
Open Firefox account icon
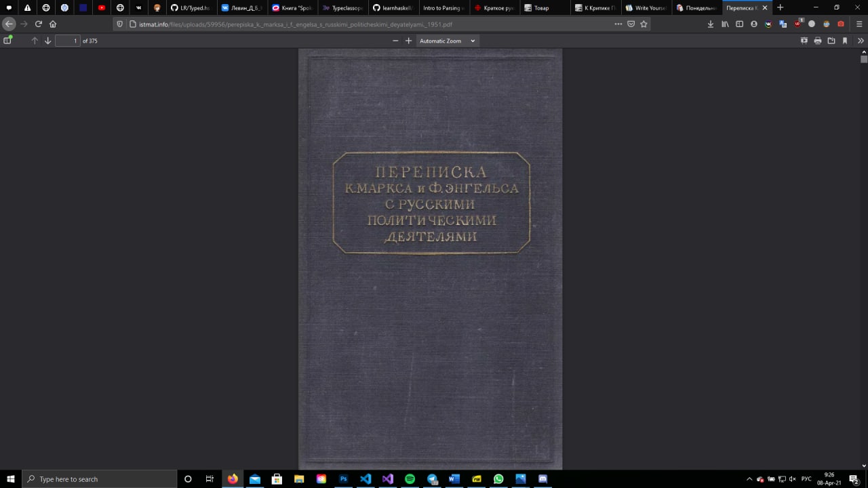click(x=754, y=24)
